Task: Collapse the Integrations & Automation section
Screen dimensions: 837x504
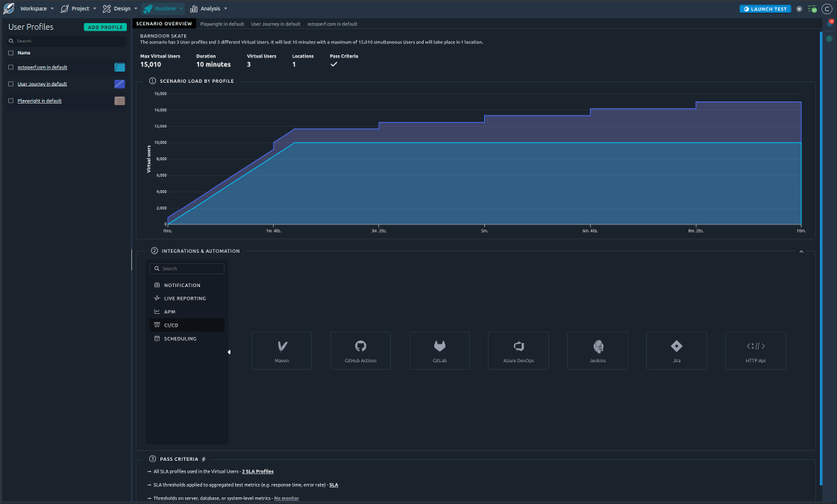Action: coord(801,251)
